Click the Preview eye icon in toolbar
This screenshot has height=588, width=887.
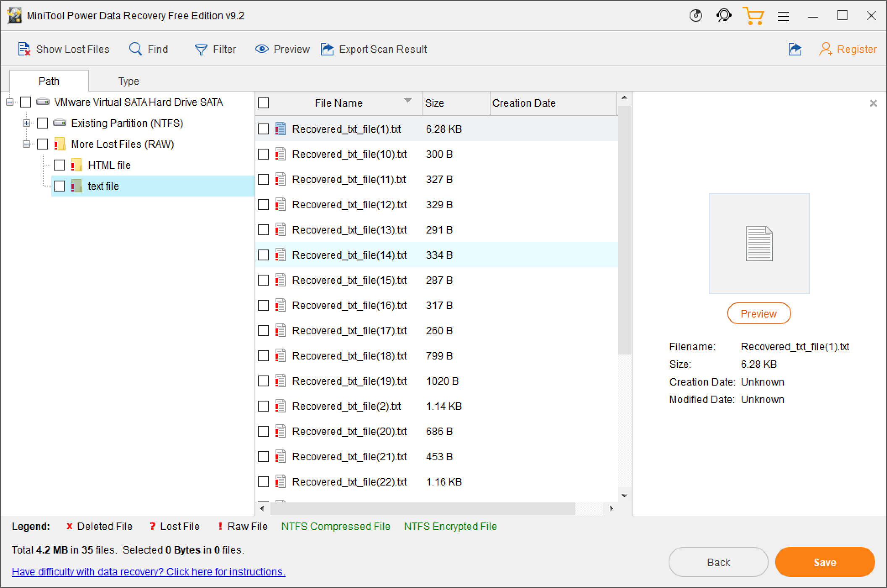(262, 49)
